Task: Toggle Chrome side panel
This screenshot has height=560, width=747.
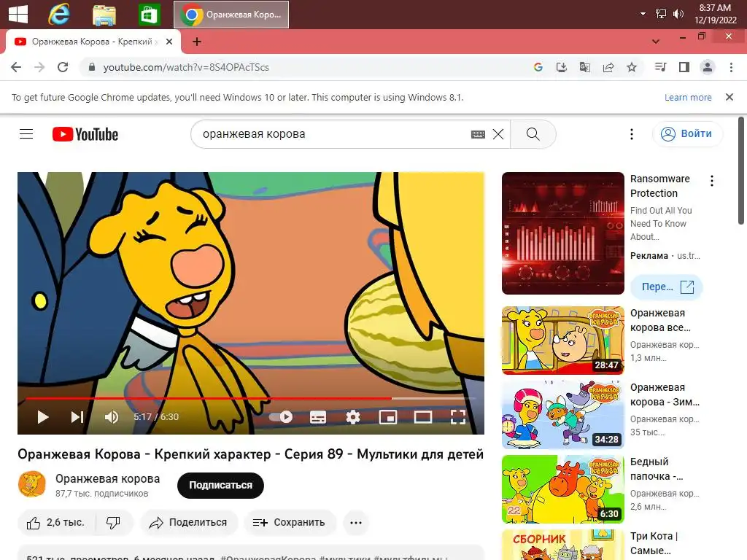Action: [x=684, y=67]
